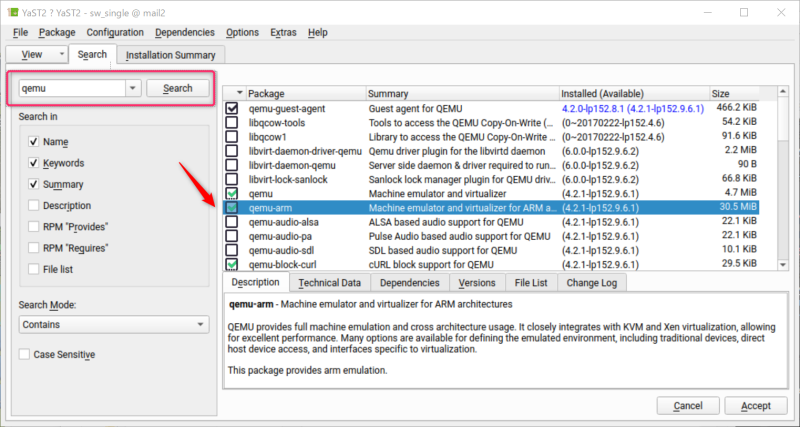Image resolution: width=800 pixels, height=427 pixels.
Task: Toggle the libvirt-lock-sanlock package checkbox
Action: click(x=232, y=180)
